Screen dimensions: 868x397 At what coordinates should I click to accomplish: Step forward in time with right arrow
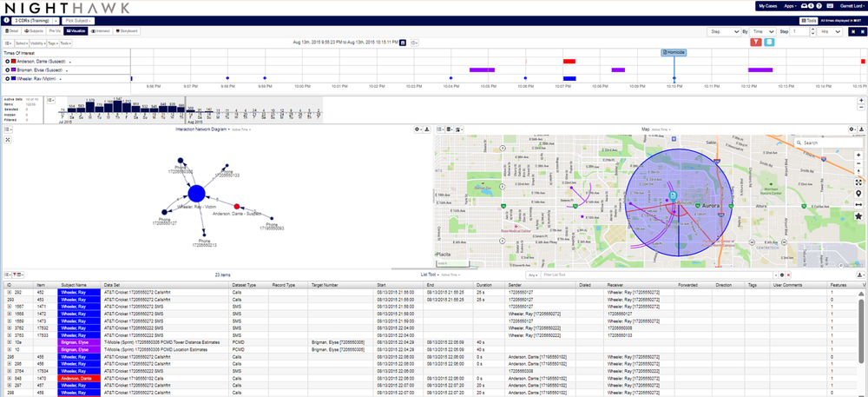(861, 31)
